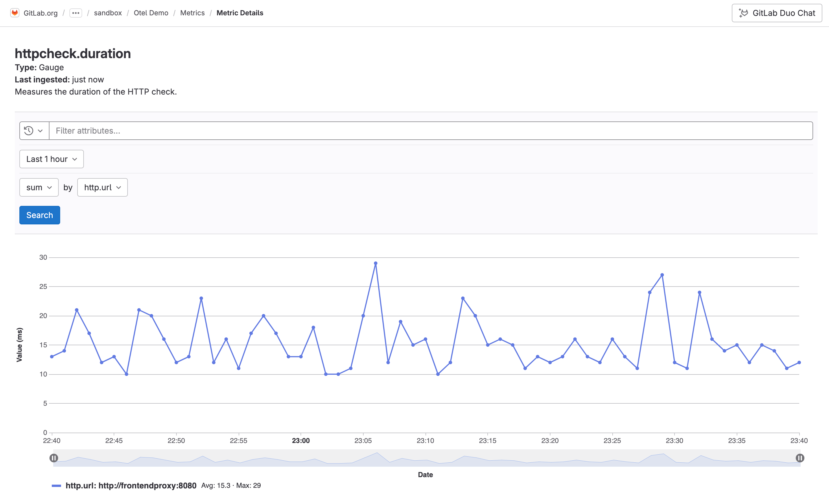829x504 pixels.
Task: Open the http.url group-by dropdown
Action: (102, 187)
